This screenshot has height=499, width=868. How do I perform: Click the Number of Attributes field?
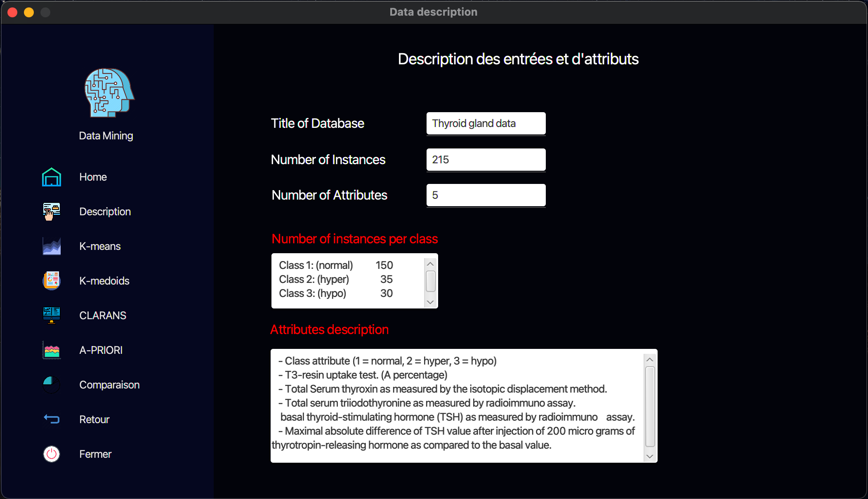coord(485,195)
